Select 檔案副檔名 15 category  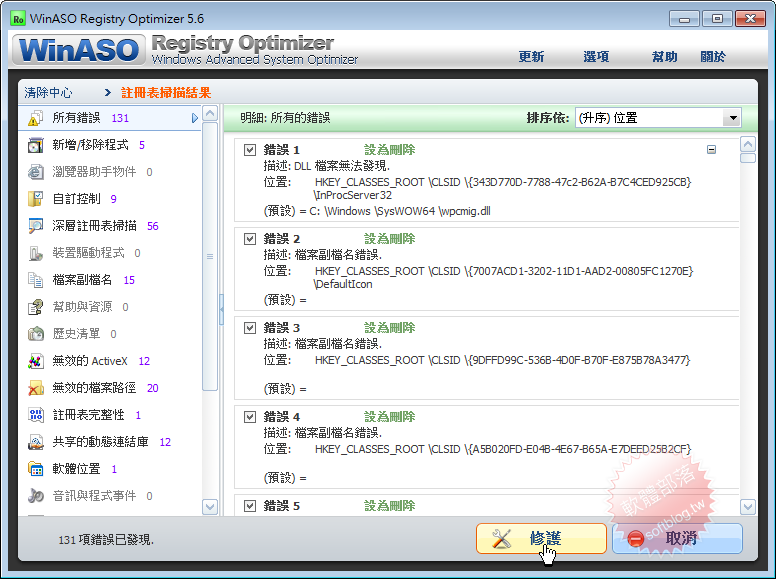[x=110, y=280]
